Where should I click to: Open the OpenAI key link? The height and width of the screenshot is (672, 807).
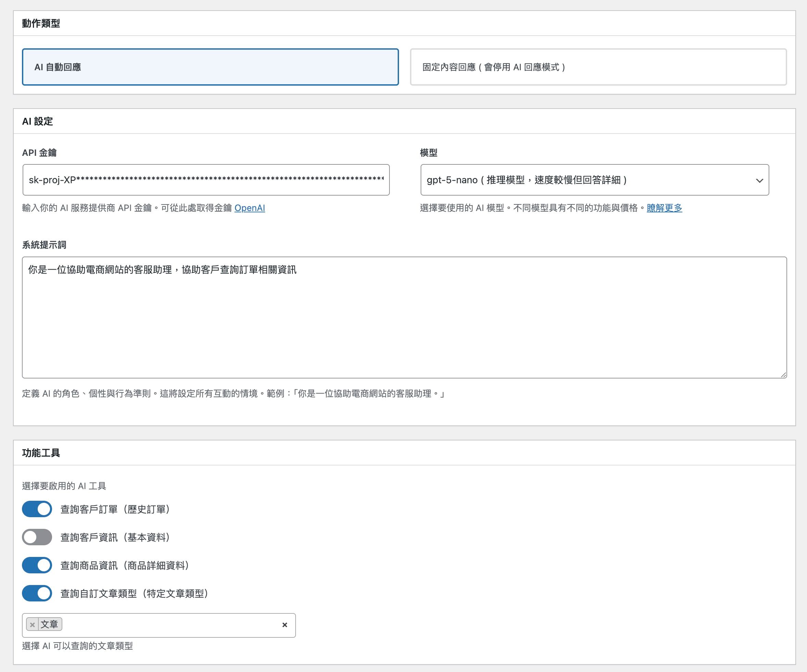[x=249, y=208]
